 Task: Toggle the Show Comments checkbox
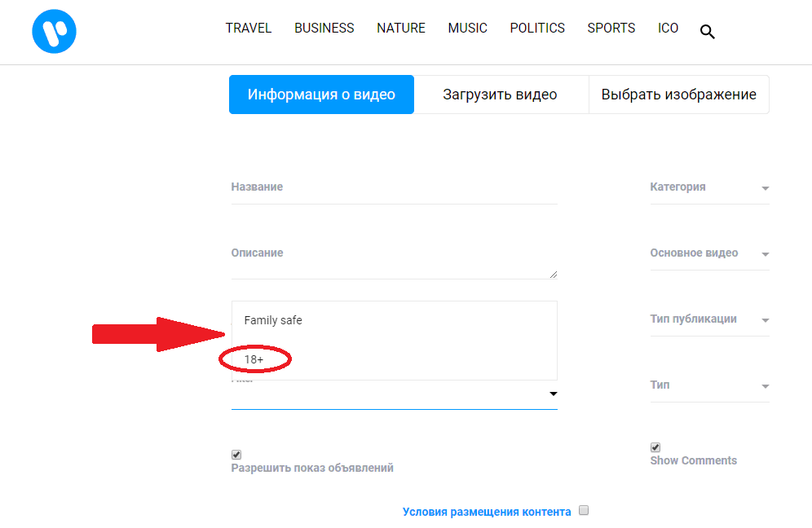[655, 447]
